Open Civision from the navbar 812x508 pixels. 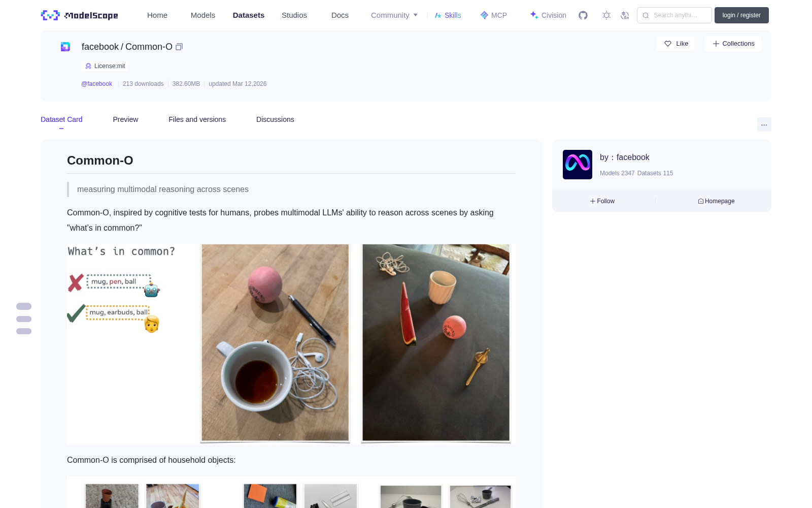pyautogui.click(x=548, y=15)
